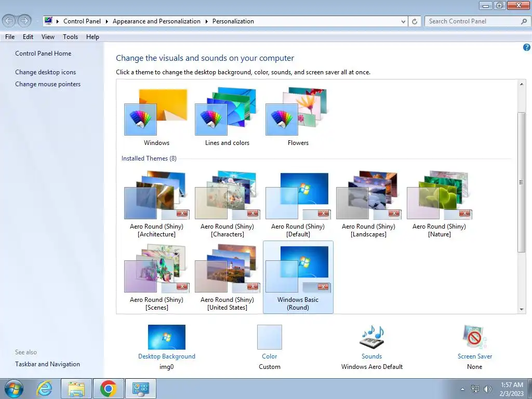532x399 pixels.
Task: Launch Google Chrome from taskbar
Action: tap(108, 389)
